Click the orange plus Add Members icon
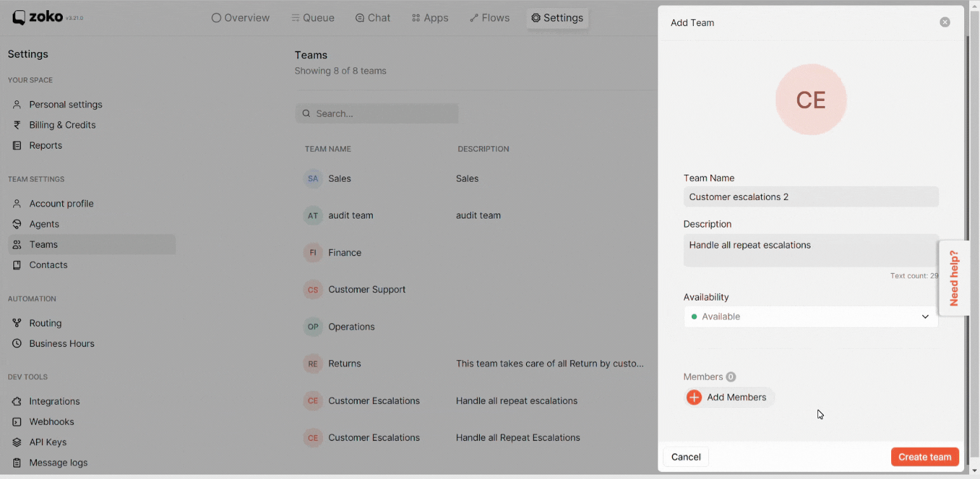 coord(694,397)
